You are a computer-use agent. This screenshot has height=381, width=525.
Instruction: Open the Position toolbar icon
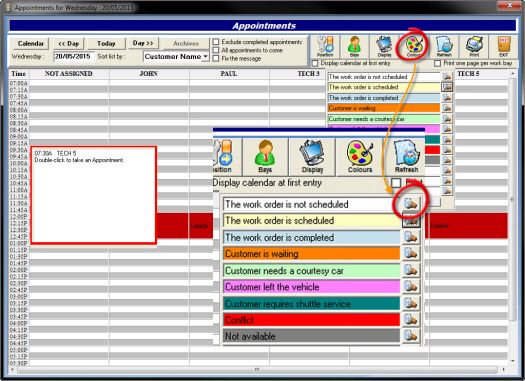coord(325,46)
